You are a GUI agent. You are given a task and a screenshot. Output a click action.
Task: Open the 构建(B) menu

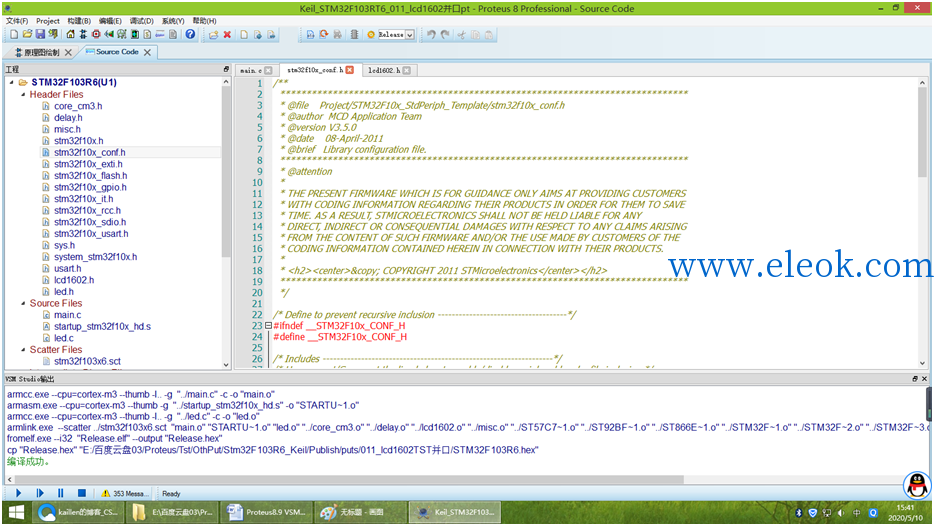[x=79, y=21]
